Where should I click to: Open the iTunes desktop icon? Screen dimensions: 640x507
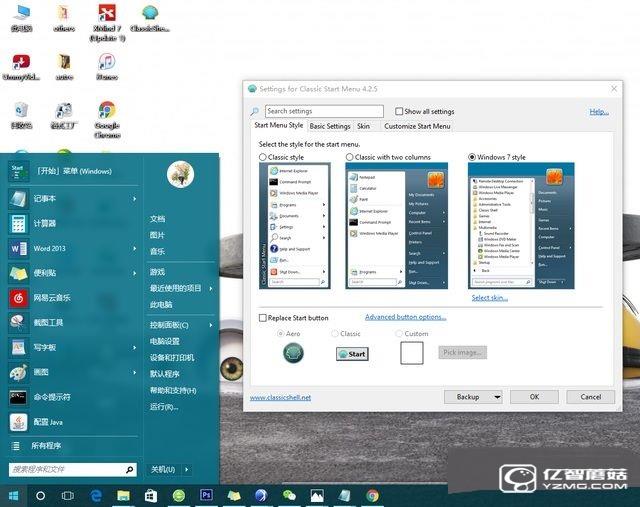106,65
